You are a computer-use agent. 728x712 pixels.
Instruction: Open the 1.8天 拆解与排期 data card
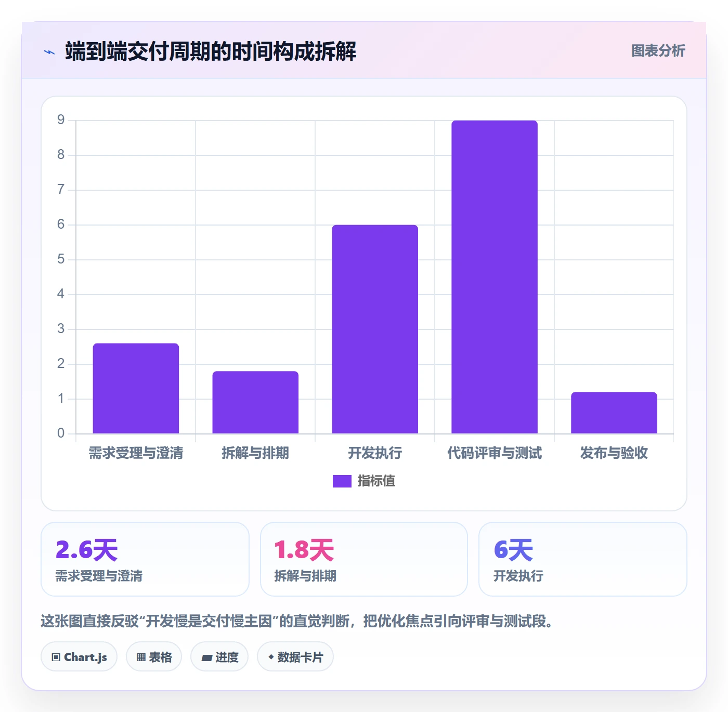coord(364,559)
